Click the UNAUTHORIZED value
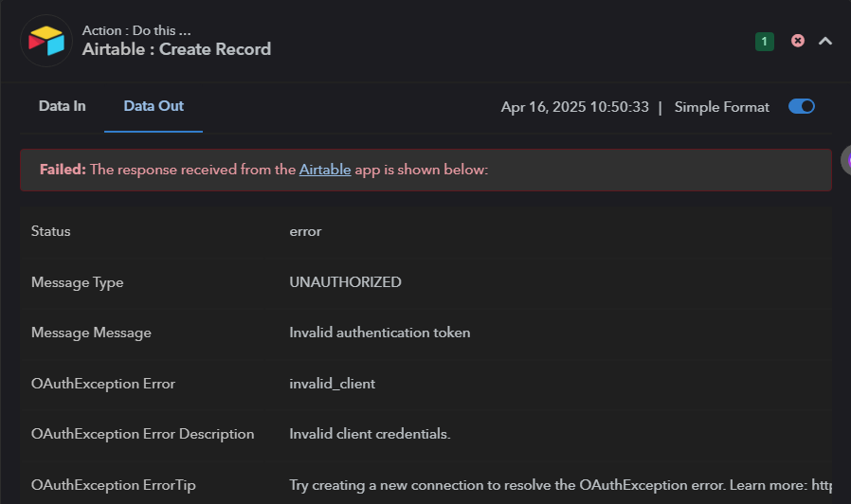The image size is (851, 504). click(x=345, y=282)
